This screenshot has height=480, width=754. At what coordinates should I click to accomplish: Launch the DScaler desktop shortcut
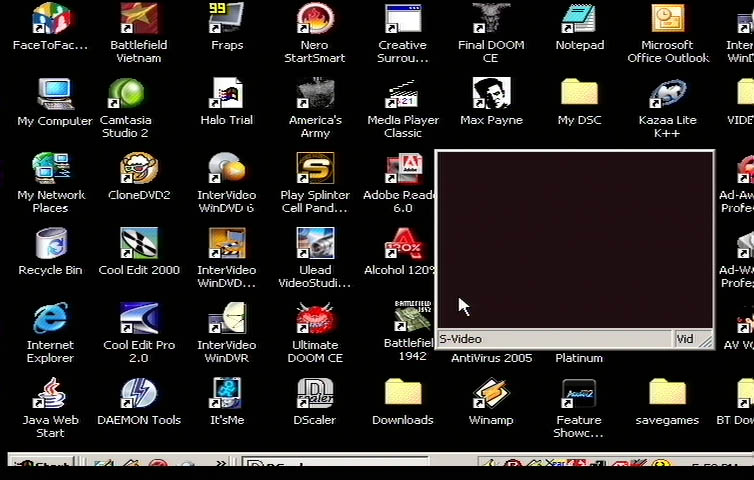point(315,393)
